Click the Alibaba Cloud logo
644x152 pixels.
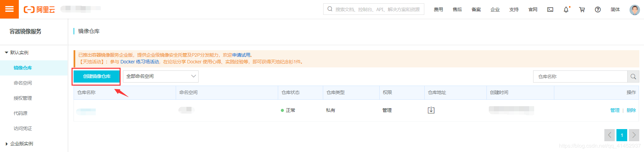tap(39, 9)
